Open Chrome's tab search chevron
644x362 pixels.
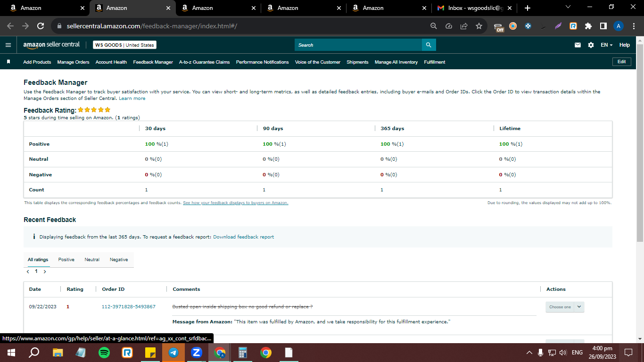pos(568,7)
